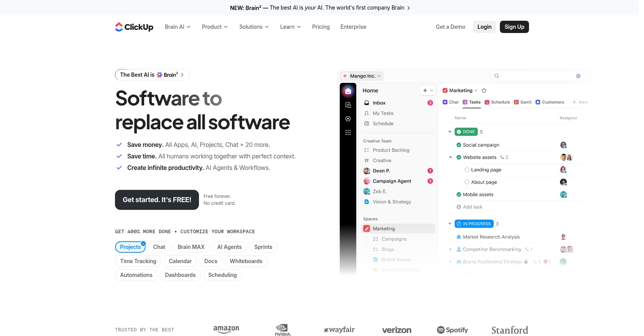Switch to the Tasks tab

click(472, 102)
